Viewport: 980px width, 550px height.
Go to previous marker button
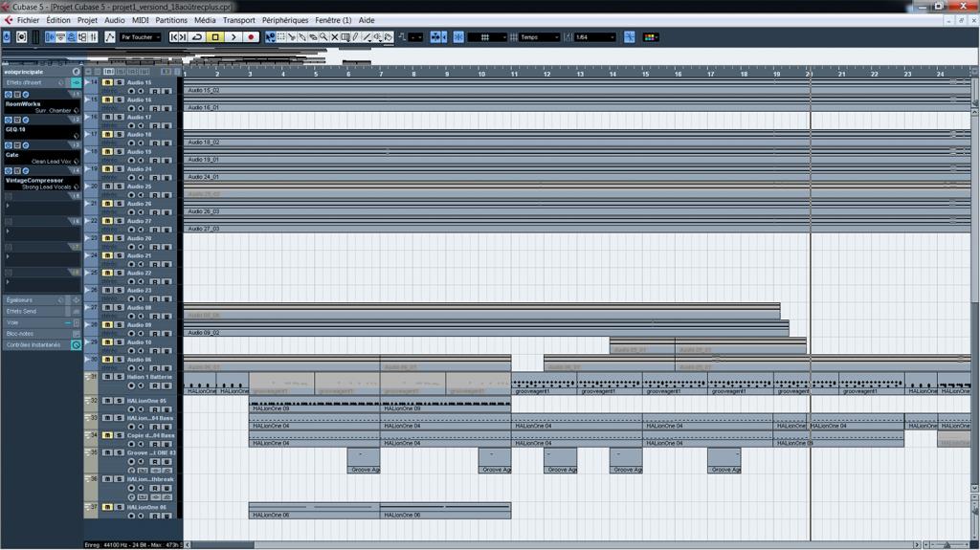pos(174,37)
